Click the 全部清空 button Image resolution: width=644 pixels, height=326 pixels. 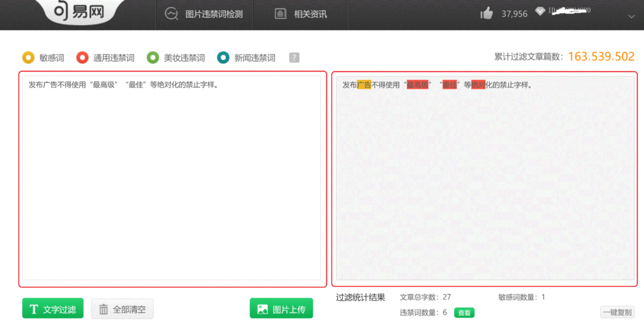click(x=123, y=309)
